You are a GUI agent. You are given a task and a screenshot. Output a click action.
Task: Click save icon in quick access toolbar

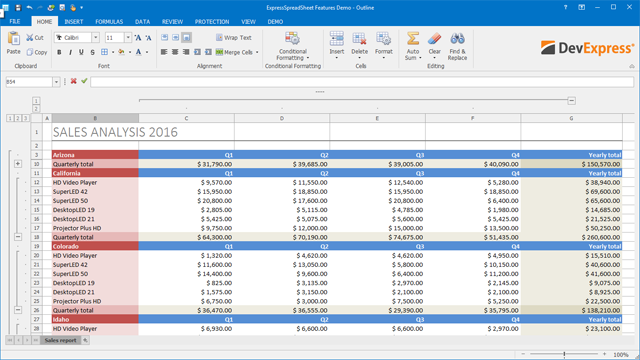[18, 7]
